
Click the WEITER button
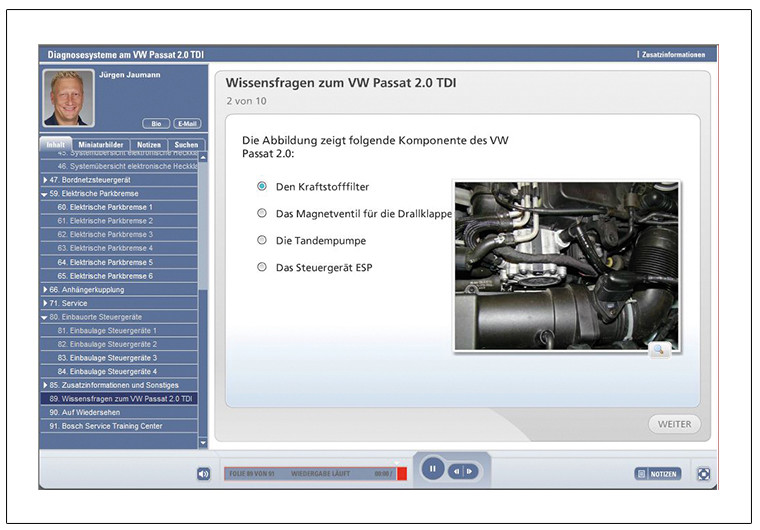point(674,424)
